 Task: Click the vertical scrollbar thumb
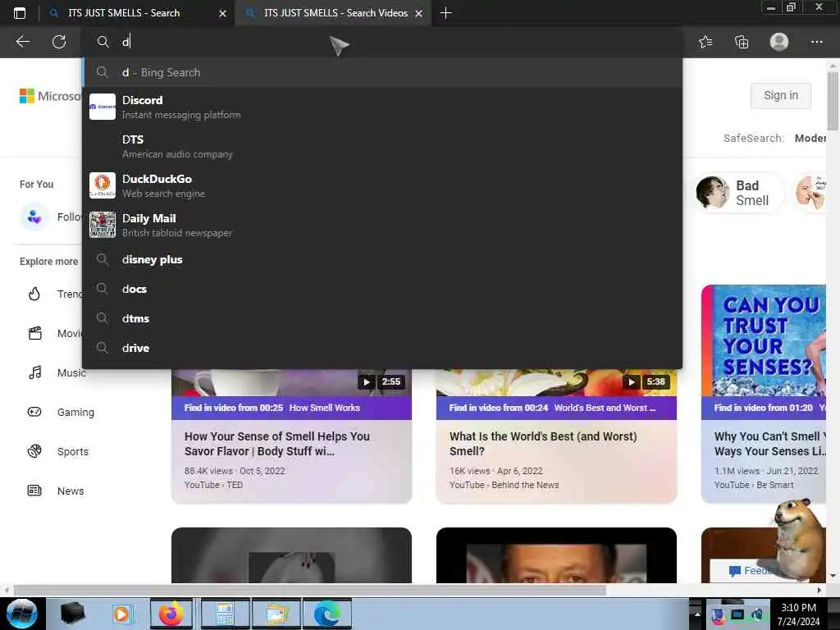[833, 101]
